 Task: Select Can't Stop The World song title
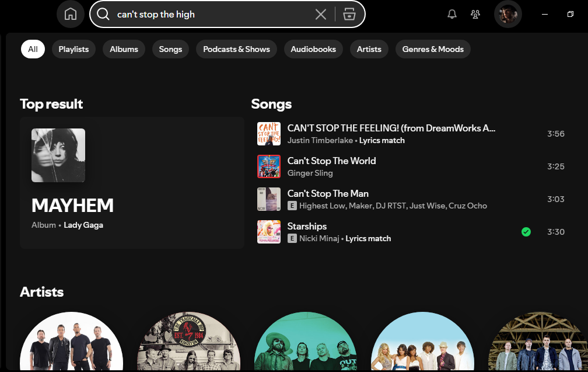(x=331, y=161)
